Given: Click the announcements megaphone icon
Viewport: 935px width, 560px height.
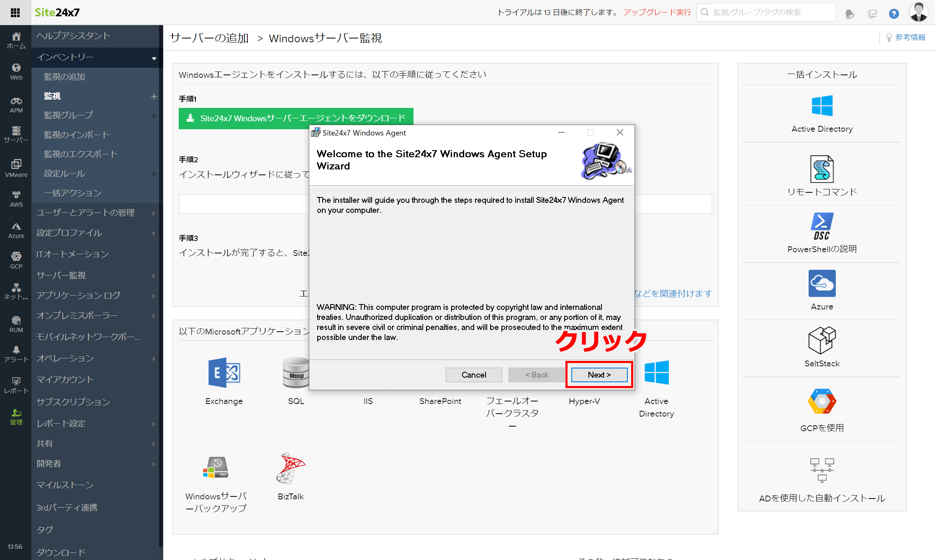Looking at the screenshot, I should [849, 13].
